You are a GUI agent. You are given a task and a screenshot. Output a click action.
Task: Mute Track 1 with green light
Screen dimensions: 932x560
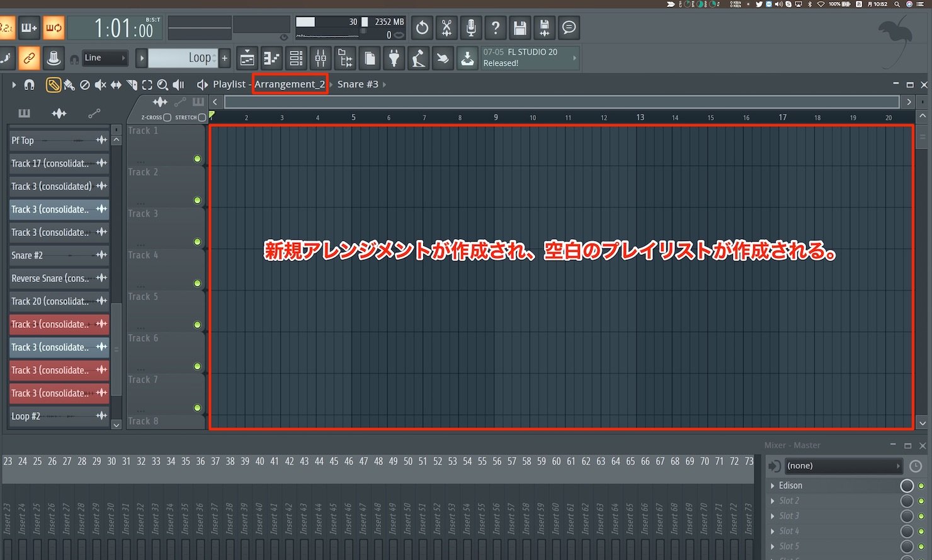(197, 159)
